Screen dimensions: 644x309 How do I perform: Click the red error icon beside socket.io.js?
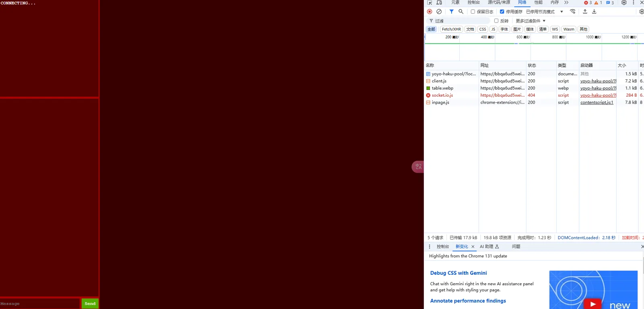pos(428,95)
